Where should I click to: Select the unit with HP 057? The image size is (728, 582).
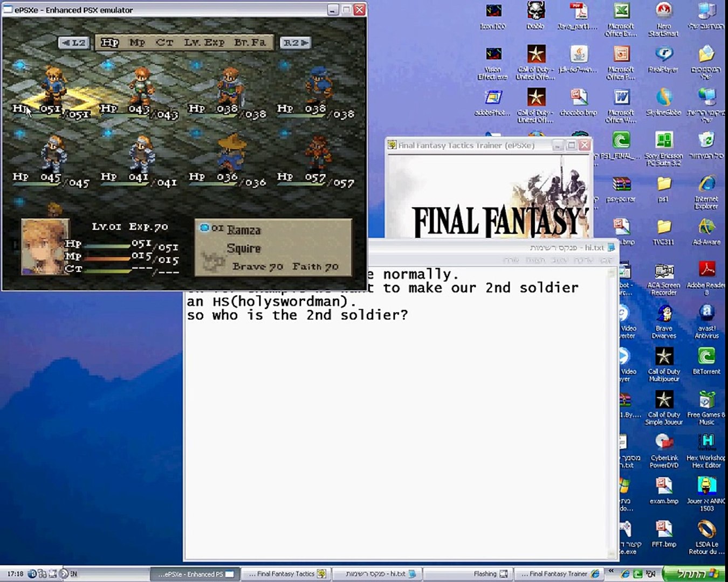pos(319,153)
